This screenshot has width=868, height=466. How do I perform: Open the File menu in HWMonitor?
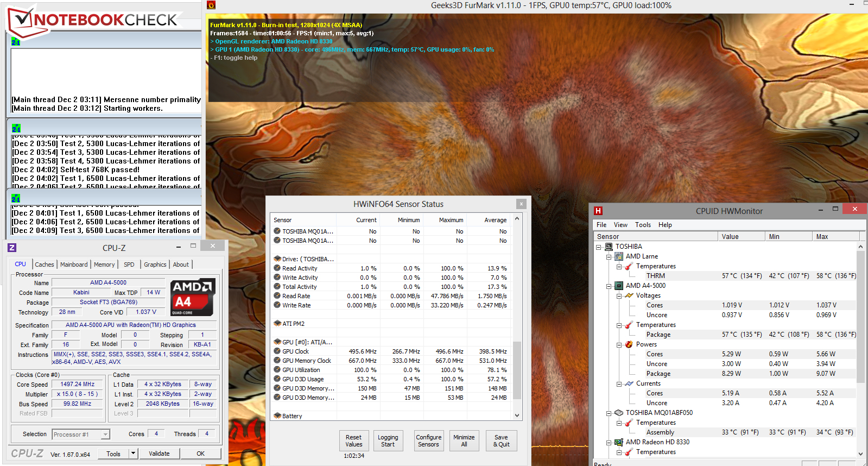tap(601, 225)
